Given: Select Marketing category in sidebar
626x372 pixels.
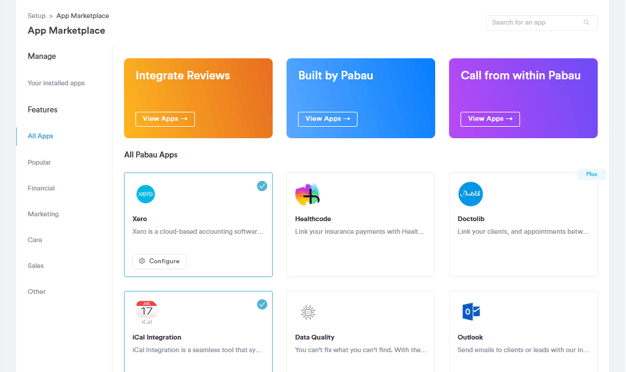Looking at the screenshot, I should pyautogui.click(x=43, y=214).
